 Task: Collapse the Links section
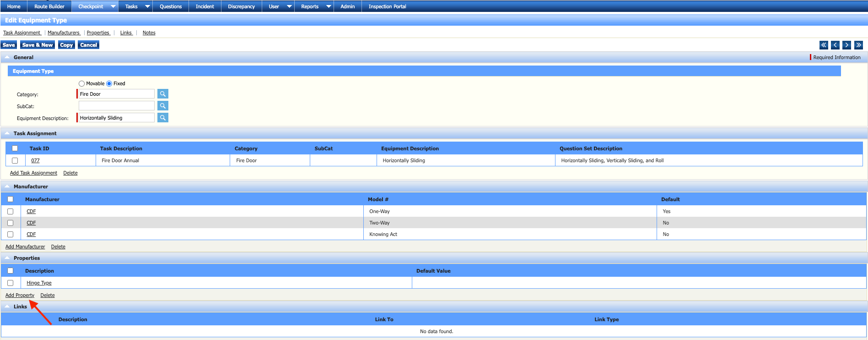(7, 307)
